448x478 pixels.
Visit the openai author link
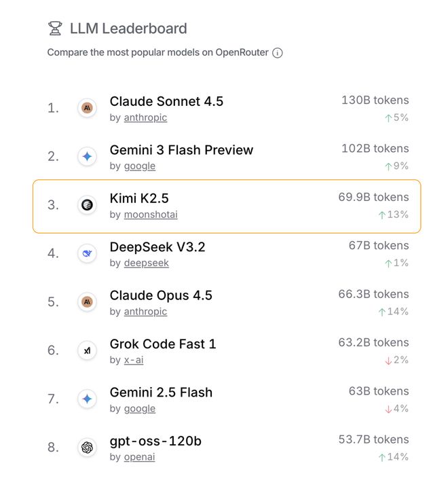139,457
